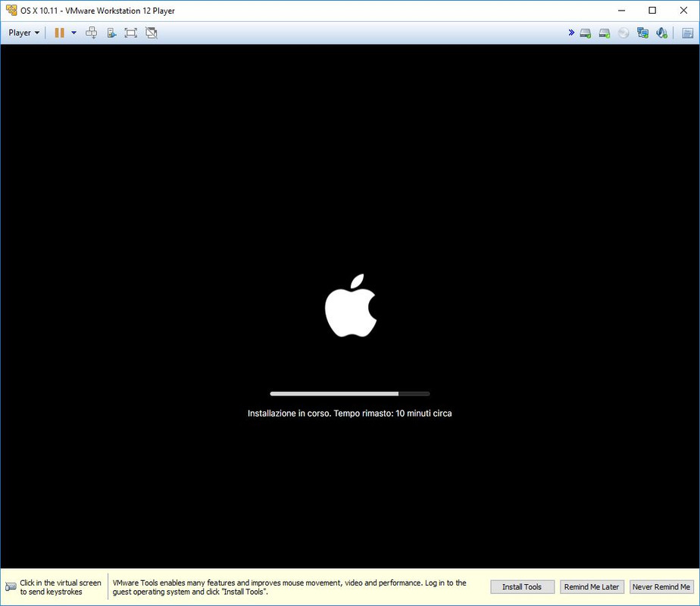The width and height of the screenshot is (700, 606).
Task: Toggle Unity mode icon
Action: point(152,33)
